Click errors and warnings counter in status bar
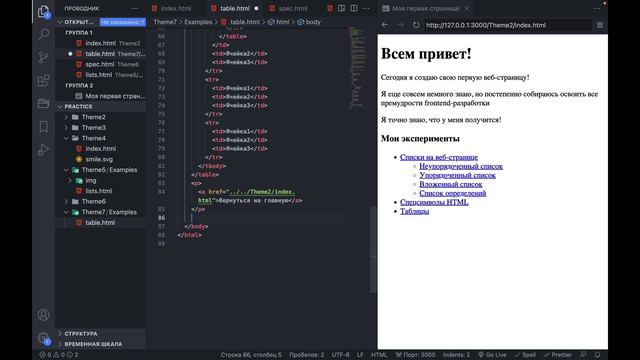640x360 pixels. point(58,355)
